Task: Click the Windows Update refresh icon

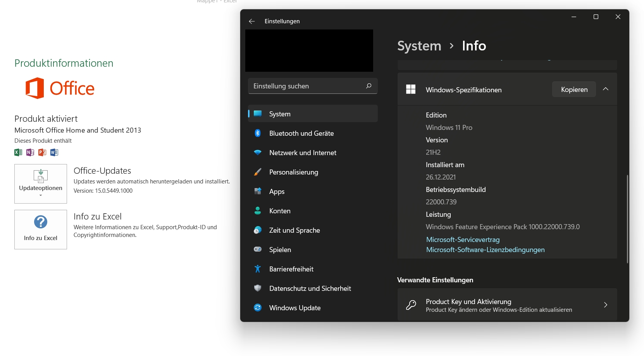Action: point(258,308)
